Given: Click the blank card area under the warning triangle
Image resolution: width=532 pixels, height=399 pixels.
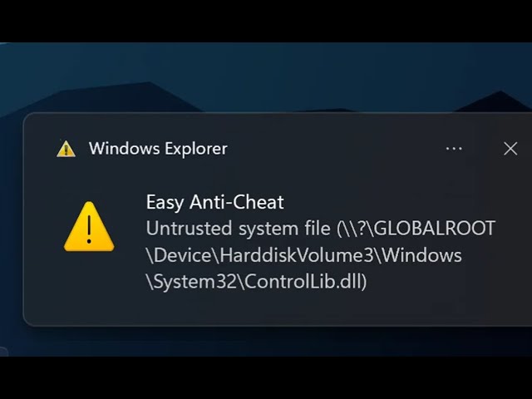Looking at the screenshot, I should coord(89,288).
